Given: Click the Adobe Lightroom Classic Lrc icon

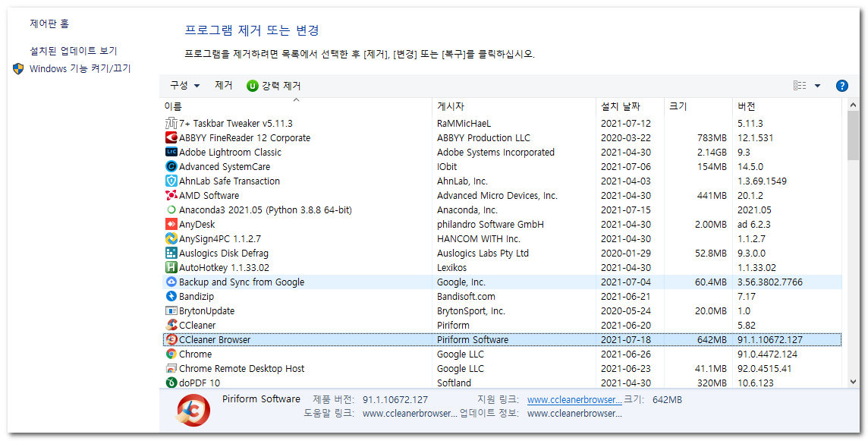Looking at the screenshot, I should click(171, 152).
